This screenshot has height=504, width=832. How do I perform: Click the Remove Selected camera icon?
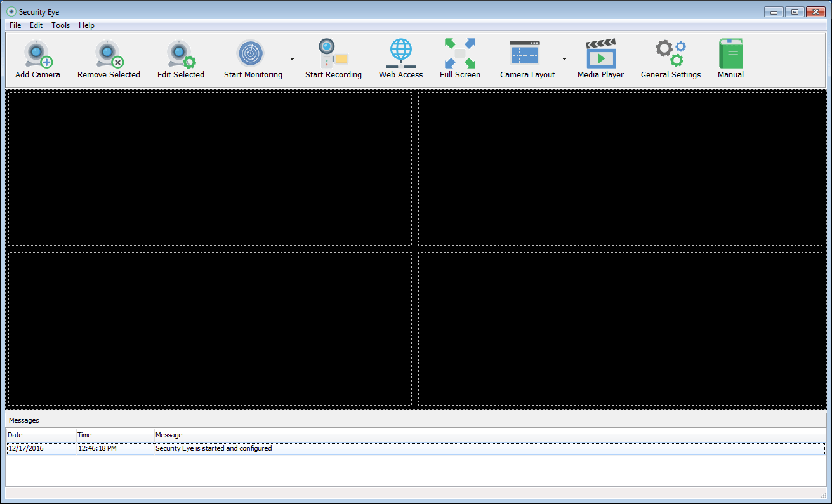[108, 57]
